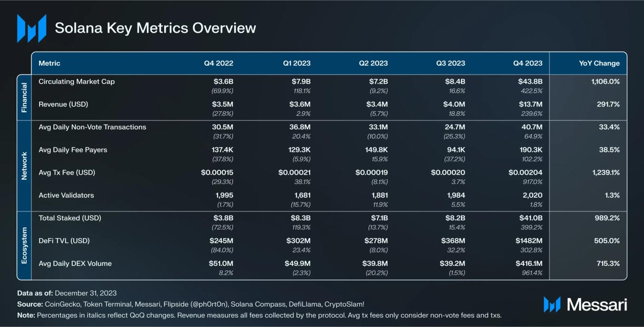Screen dimensions: 644x327
Task: Select the Ecosystem section side tab
Action: [x=24, y=245]
